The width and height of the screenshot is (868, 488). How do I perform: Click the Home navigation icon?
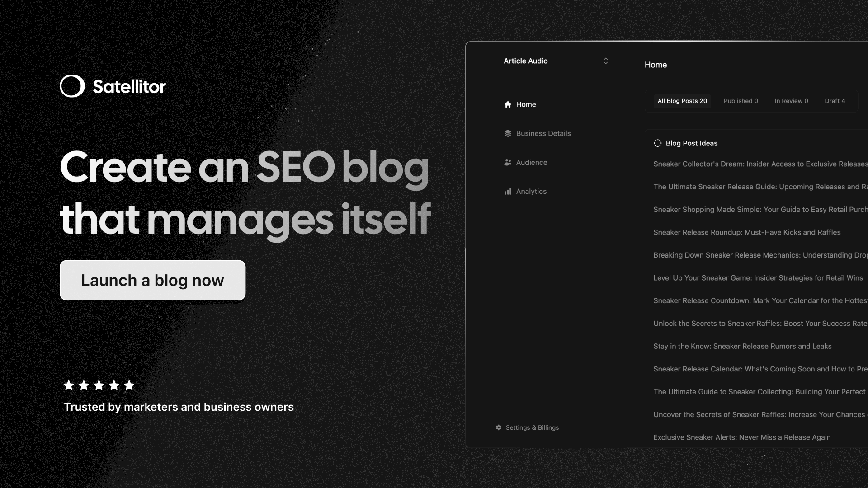click(x=507, y=104)
